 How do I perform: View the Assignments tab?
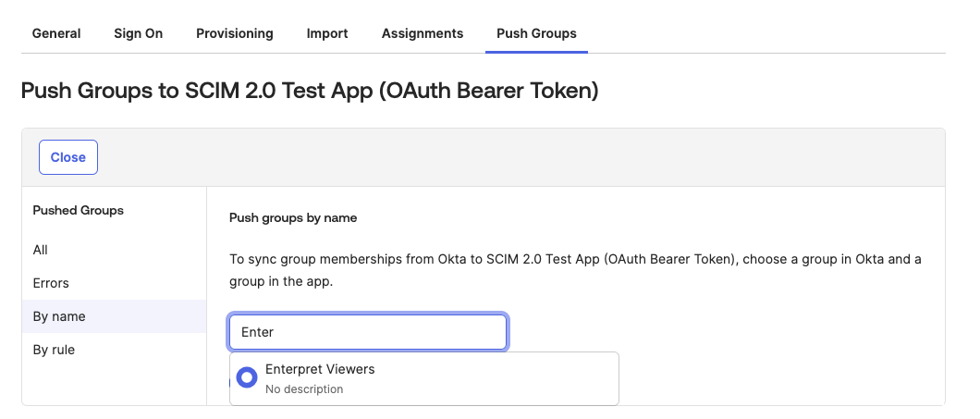423,34
